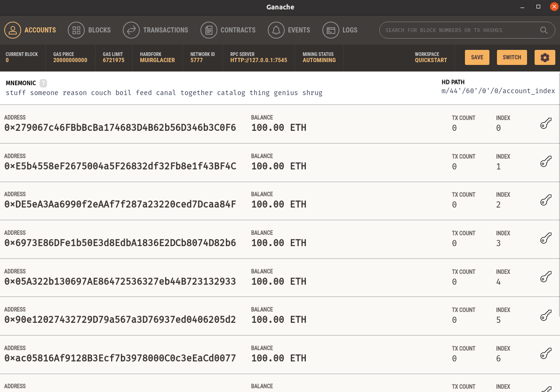Maximize the Ganache window
Image resolution: width=560 pixels, height=392 pixels.
click(538, 7)
